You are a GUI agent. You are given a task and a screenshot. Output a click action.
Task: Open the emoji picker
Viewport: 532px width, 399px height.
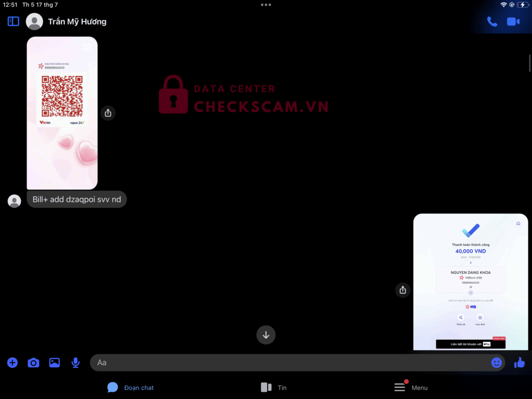[496, 363]
